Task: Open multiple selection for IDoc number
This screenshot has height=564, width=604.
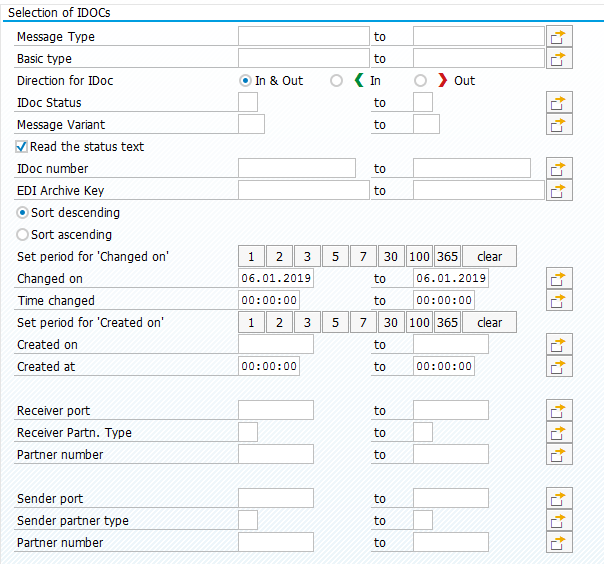Action: pos(559,168)
